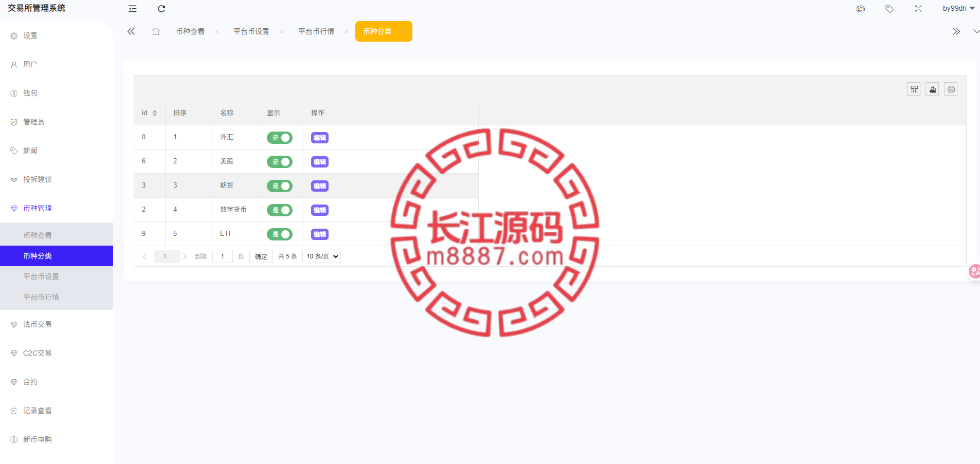Click the translate floating icon
This screenshot has width=980, height=464.
point(974,271)
